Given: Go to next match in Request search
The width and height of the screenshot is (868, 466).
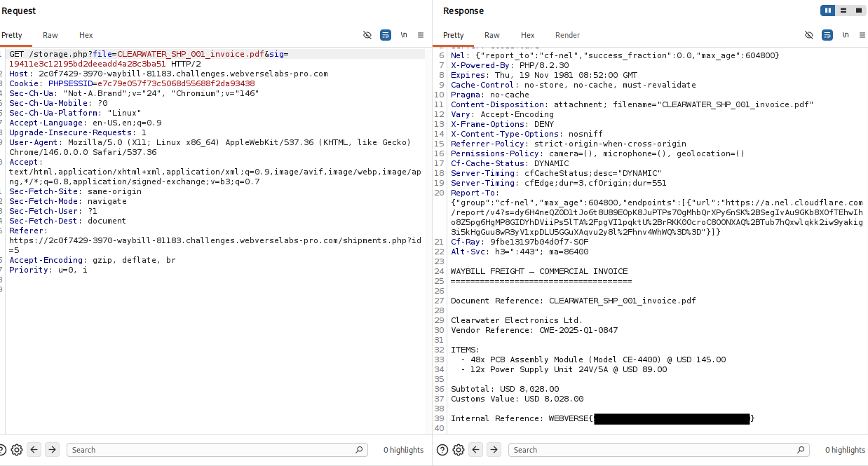Looking at the screenshot, I should click(52, 450).
